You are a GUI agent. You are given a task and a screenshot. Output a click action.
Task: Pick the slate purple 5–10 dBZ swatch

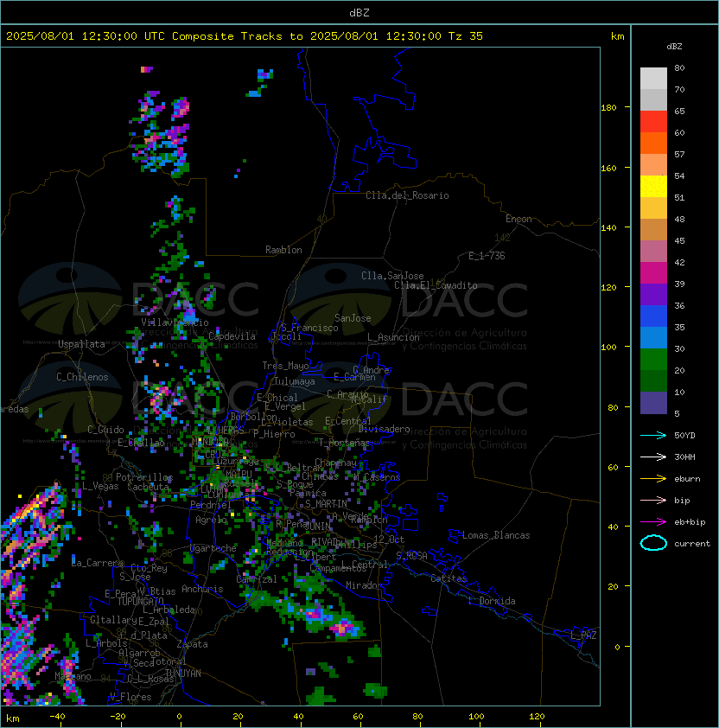coord(653,403)
